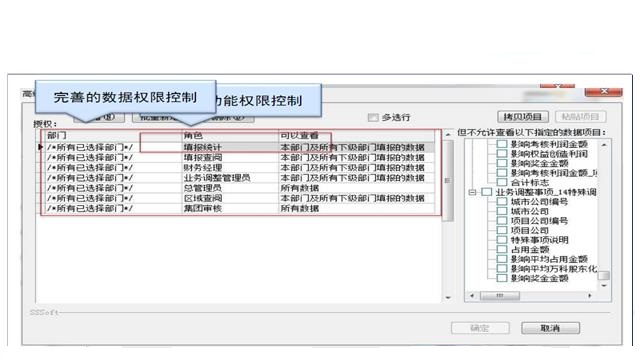Click the 拷贝项目 button
640x360 pixels.
[x=522, y=117]
